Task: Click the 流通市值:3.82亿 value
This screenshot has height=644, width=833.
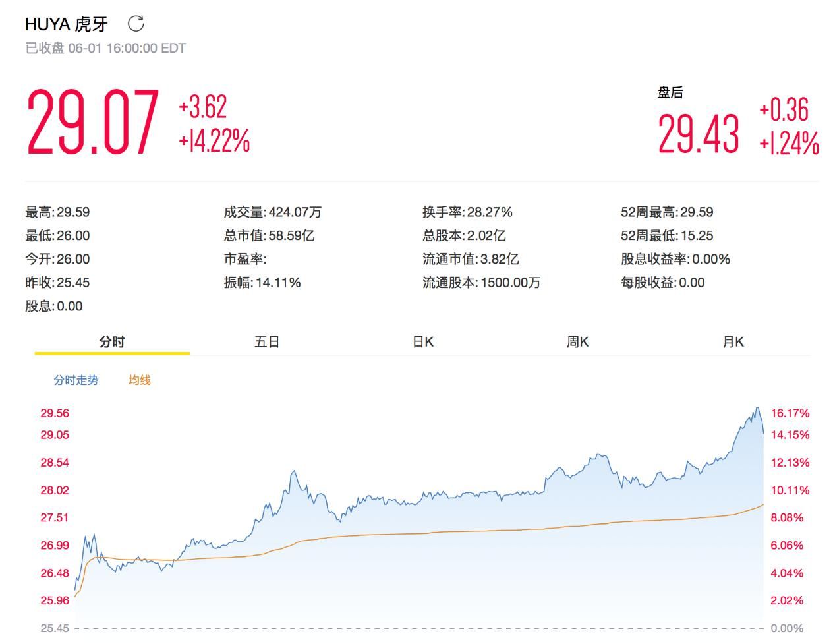Action: tap(471, 259)
